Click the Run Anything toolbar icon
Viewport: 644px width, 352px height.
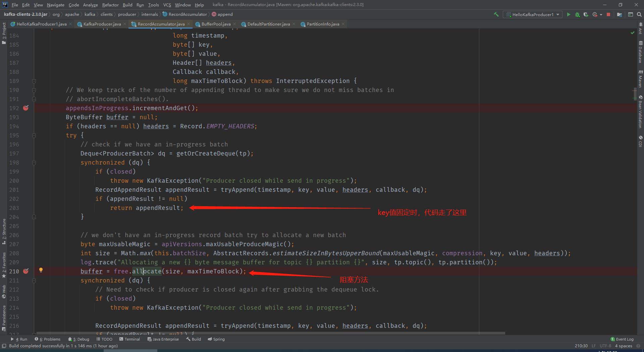tap(630, 14)
